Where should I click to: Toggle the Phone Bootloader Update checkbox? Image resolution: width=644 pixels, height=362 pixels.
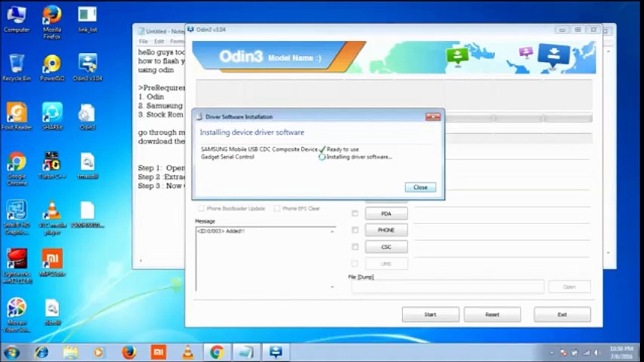click(201, 209)
